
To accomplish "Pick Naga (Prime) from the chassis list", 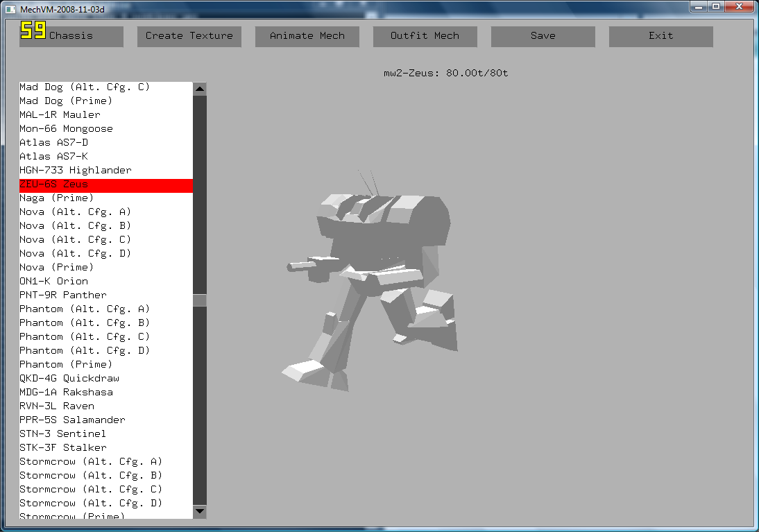I will (x=56, y=198).
